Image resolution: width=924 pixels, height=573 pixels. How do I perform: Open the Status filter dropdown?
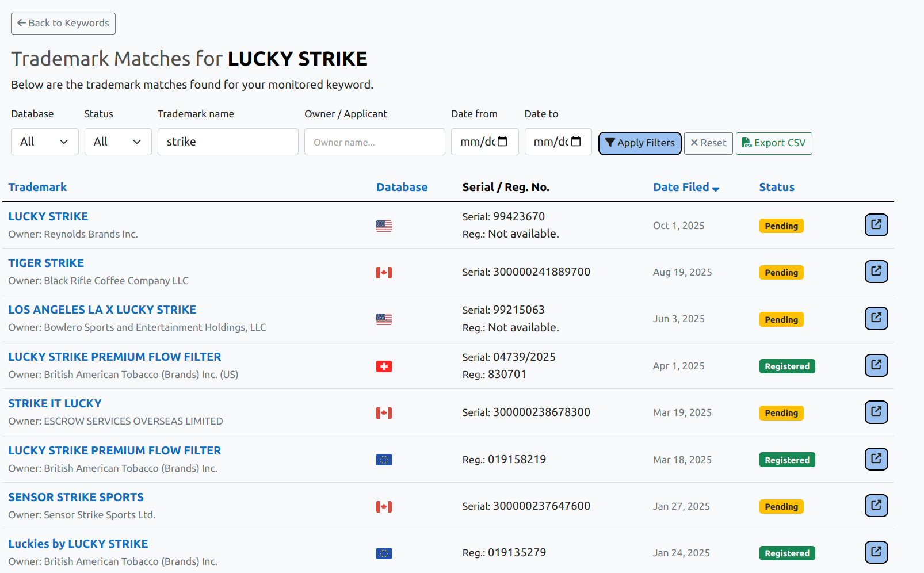pyautogui.click(x=118, y=142)
